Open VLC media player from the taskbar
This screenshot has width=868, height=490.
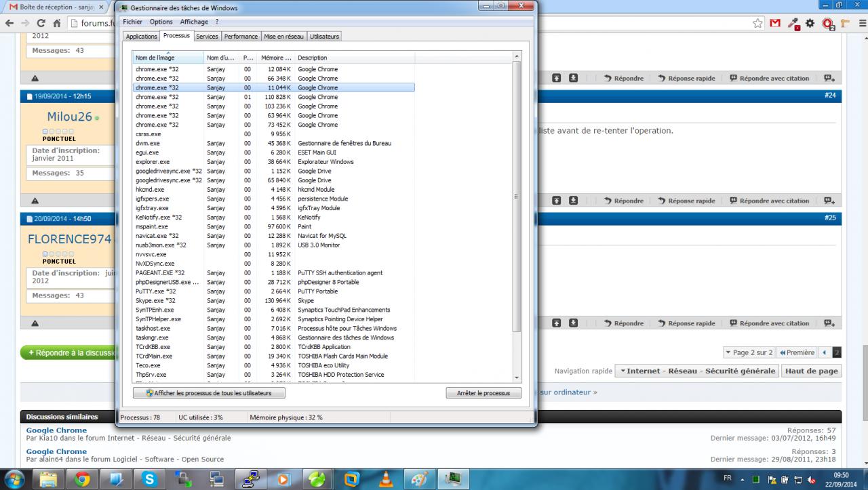tap(384, 480)
